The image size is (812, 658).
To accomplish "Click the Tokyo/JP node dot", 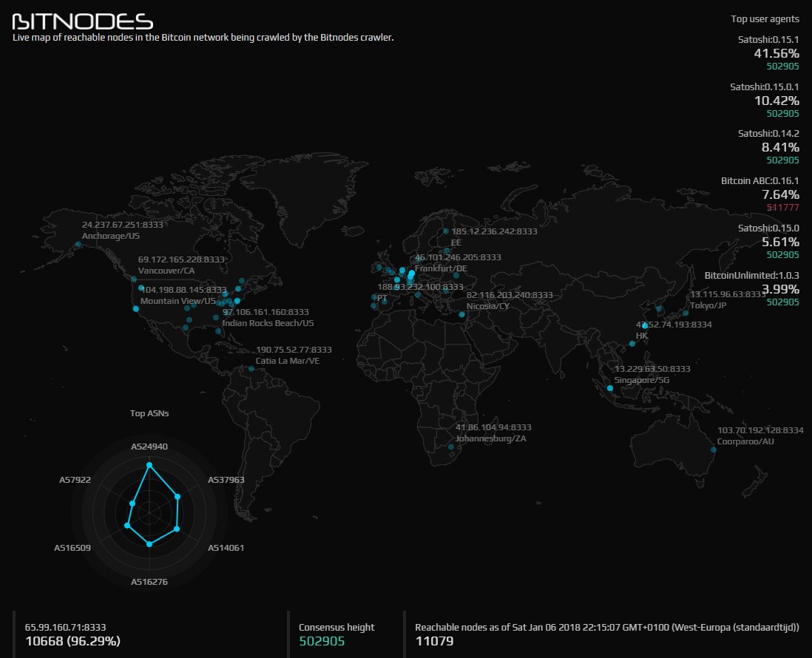I will (x=685, y=313).
